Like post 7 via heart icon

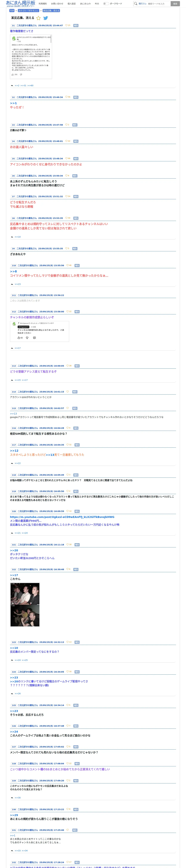(x=66, y=196)
